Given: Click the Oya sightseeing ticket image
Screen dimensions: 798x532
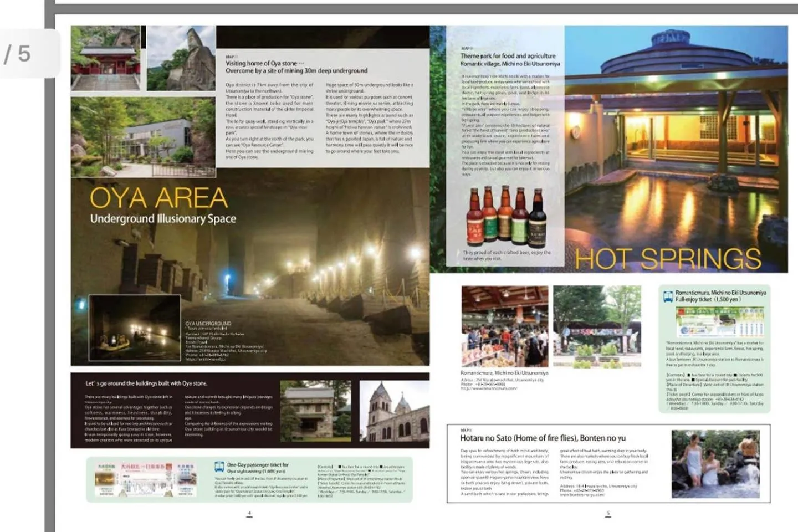Looking at the screenshot, I should click(x=146, y=480).
